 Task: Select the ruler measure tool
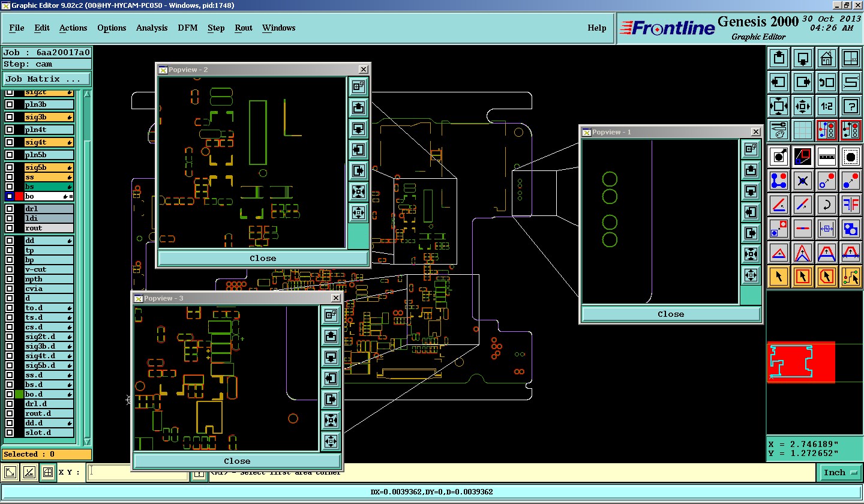pos(826,157)
